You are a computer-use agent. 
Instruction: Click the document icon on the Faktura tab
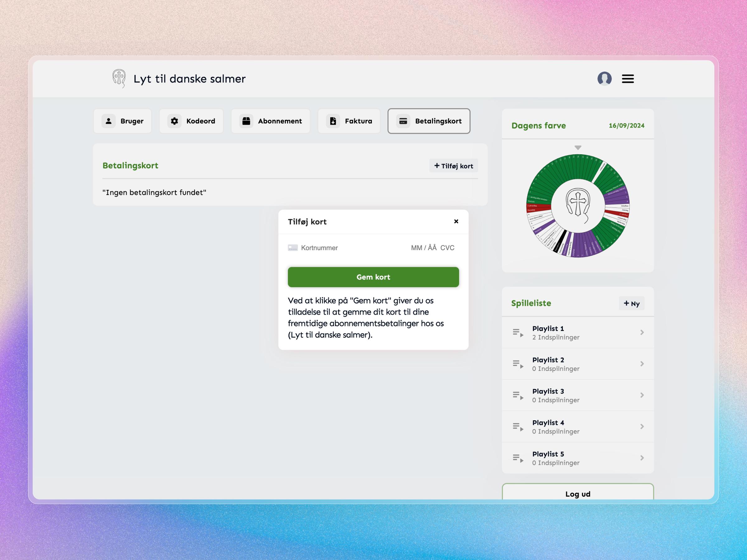pos(333,121)
